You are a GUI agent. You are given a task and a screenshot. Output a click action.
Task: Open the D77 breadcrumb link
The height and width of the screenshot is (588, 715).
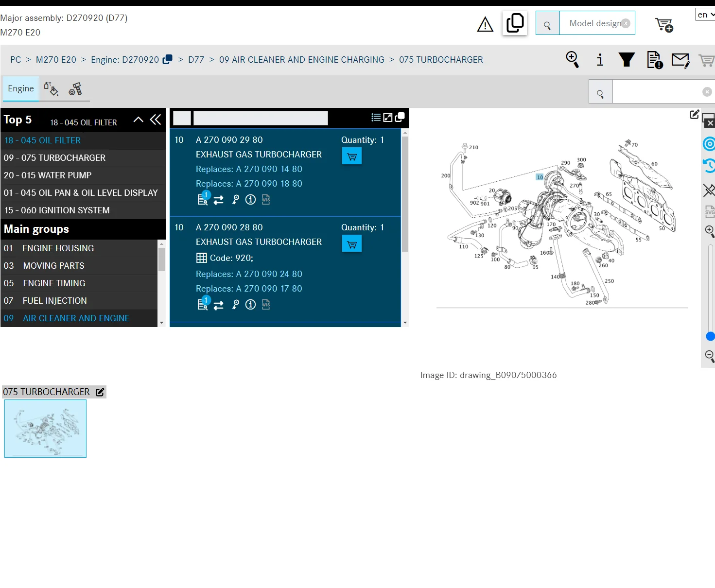click(x=196, y=60)
